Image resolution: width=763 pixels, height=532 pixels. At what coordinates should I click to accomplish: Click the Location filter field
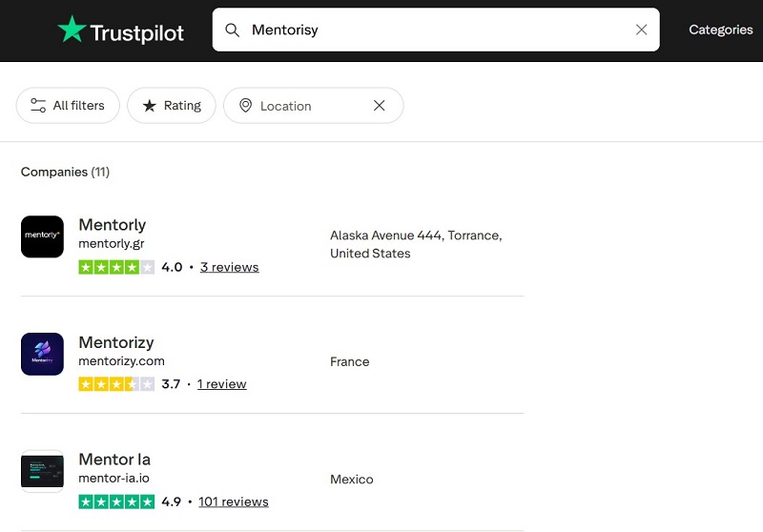314,106
